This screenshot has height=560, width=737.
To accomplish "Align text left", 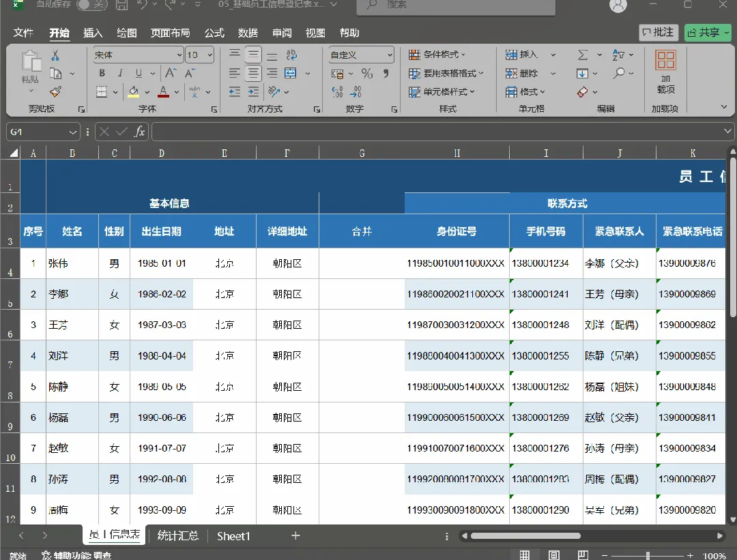I will click(x=235, y=73).
